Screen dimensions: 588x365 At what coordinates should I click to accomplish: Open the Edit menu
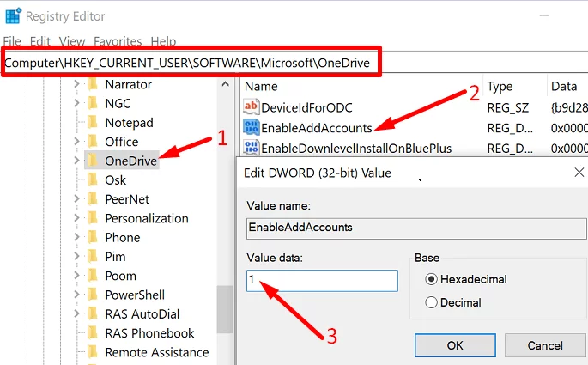39,41
